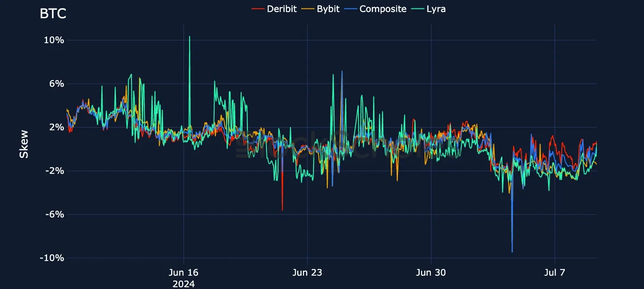Click the orange Bybit legend line swatch
Viewport: 644px width, 289px height.
click(308, 9)
